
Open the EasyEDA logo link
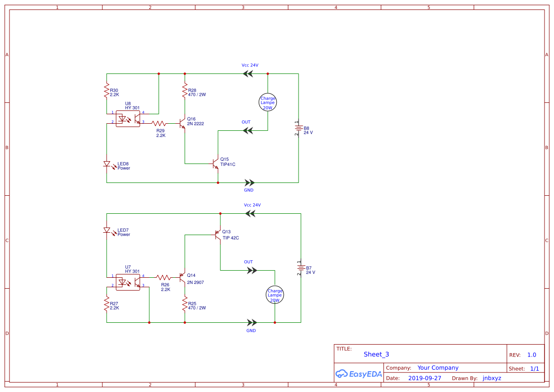(x=359, y=374)
